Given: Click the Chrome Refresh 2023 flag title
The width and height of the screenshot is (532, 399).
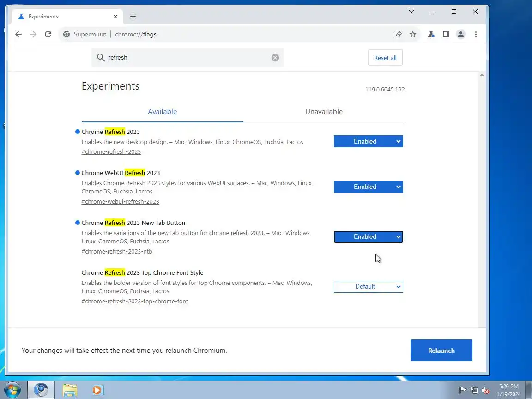Looking at the screenshot, I should (111, 132).
